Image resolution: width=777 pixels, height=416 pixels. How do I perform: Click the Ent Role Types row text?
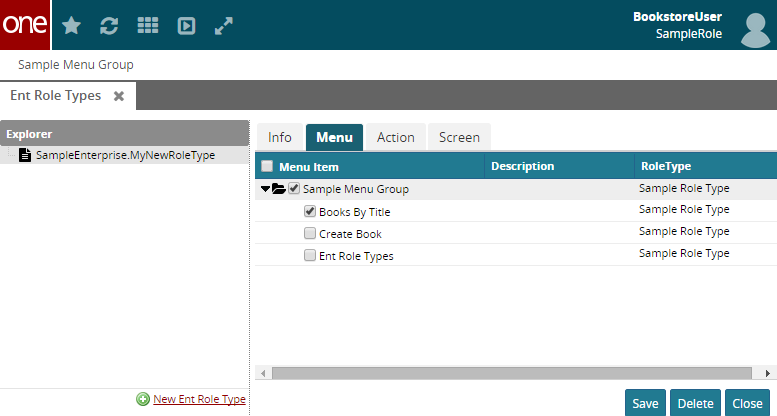point(356,256)
